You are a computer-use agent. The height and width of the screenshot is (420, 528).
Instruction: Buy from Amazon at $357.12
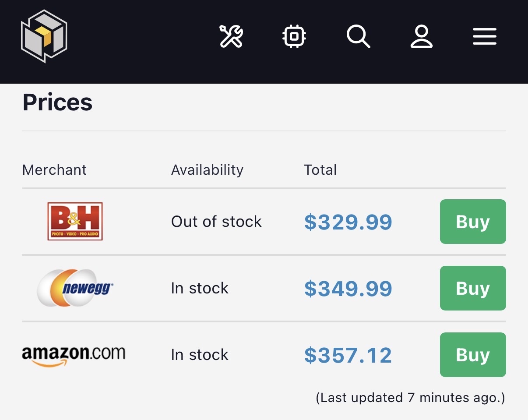[x=473, y=355]
